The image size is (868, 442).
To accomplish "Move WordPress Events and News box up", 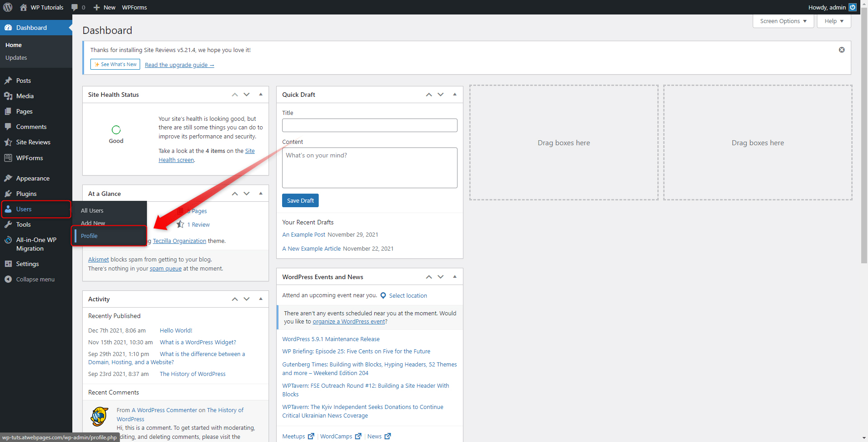I will click(x=429, y=277).
